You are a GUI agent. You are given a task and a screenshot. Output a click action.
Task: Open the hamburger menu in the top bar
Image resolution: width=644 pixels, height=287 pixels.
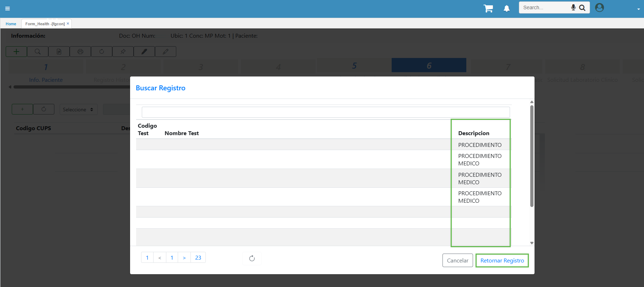[x=7, y=9]
